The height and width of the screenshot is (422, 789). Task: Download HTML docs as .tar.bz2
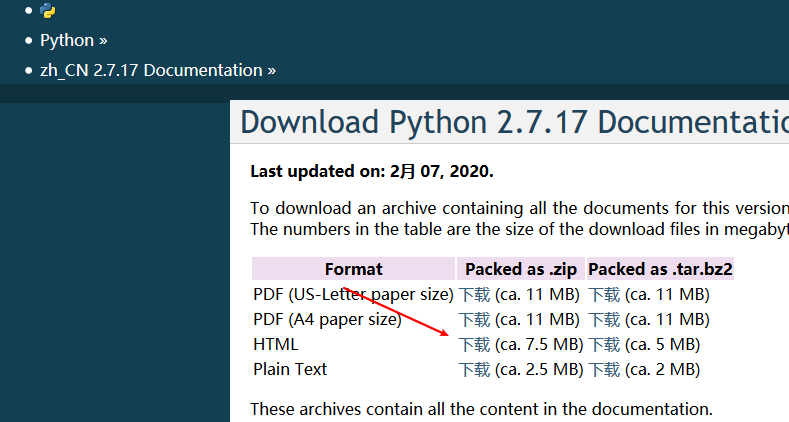604,345
